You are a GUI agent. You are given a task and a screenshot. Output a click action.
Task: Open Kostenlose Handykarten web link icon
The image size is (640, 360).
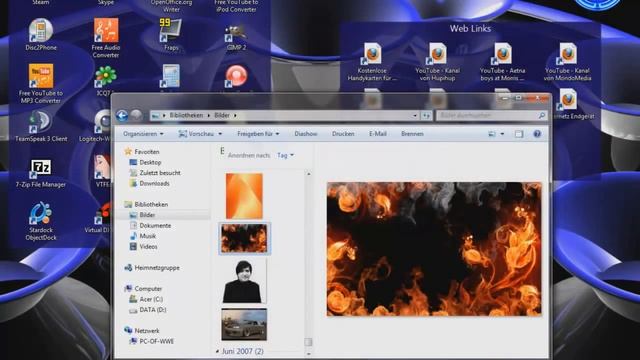pos(372,62)
